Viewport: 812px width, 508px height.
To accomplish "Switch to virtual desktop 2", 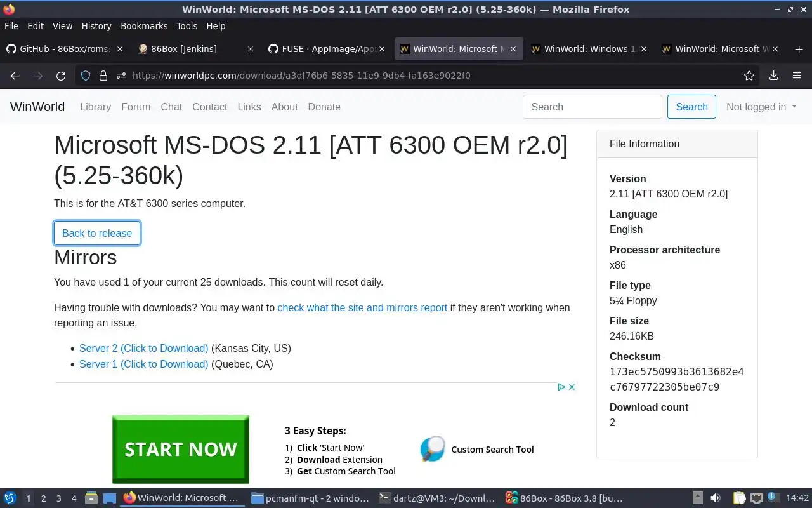I will pos(43,498).
